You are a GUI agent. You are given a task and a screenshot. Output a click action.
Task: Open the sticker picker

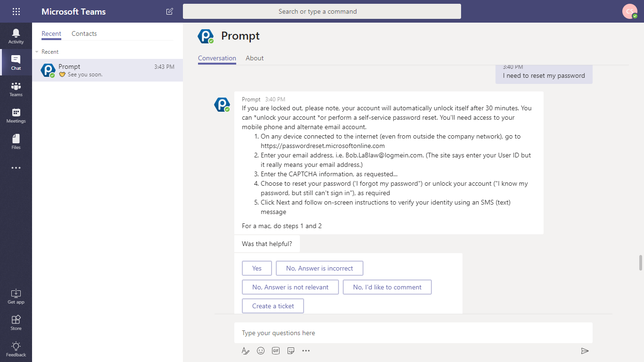click(291, 351)
